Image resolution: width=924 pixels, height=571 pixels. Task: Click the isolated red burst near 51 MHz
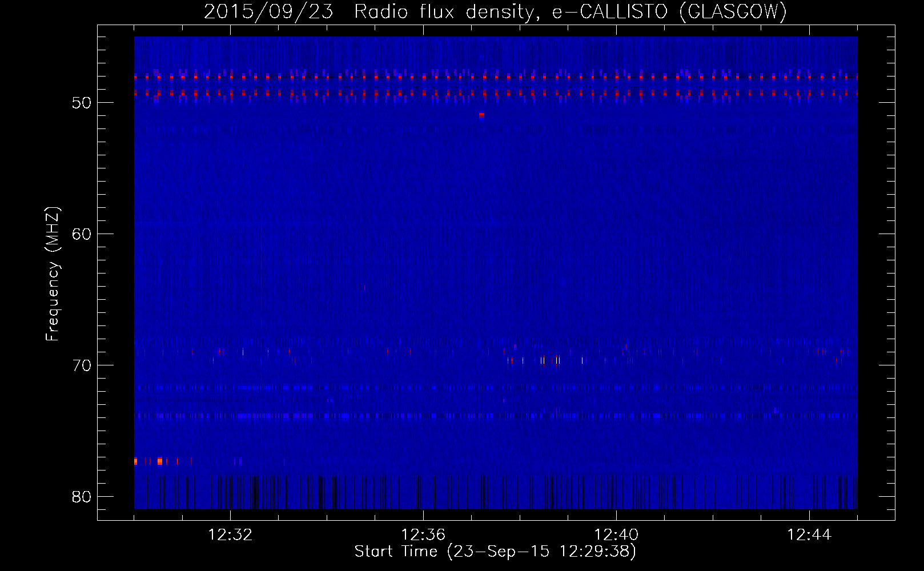click(481, 115)
